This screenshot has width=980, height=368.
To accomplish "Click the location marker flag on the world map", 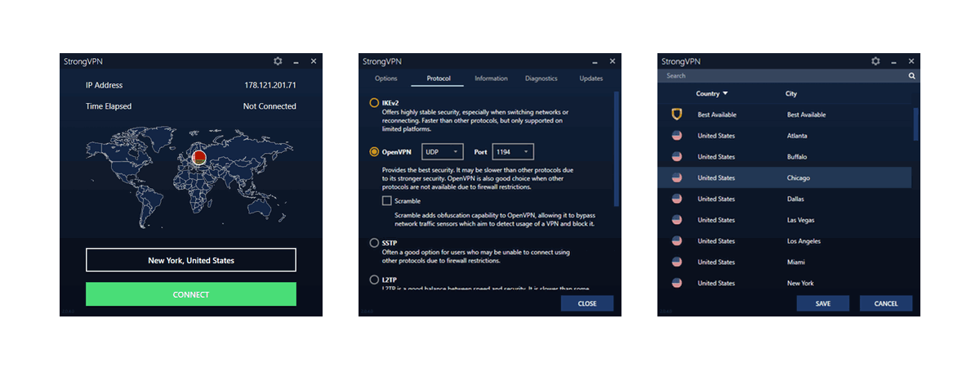I will click(198, 157).
